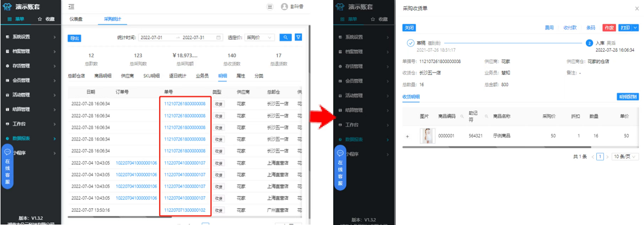Click the 草稿 checkmark step icon

click(410, 43)
